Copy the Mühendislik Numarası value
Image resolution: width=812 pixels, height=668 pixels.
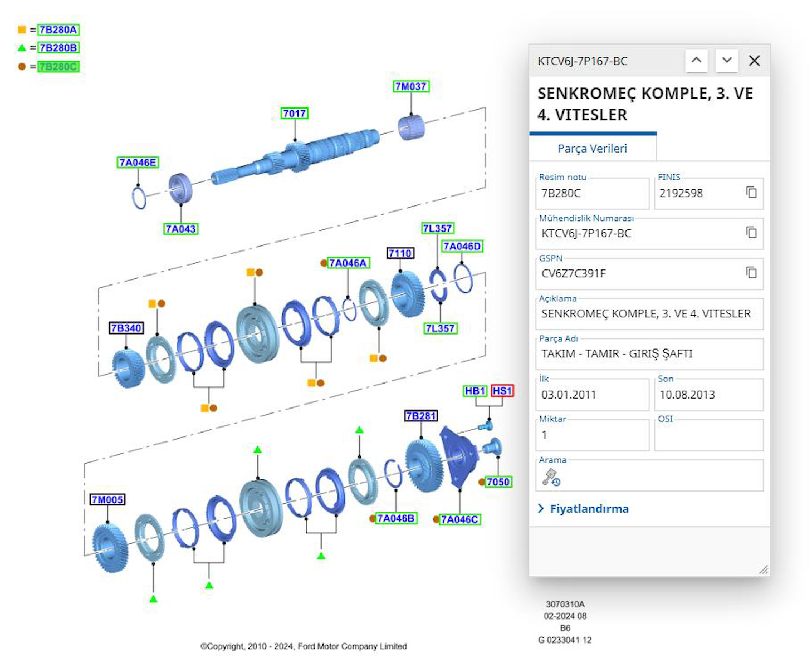(751, 233)
